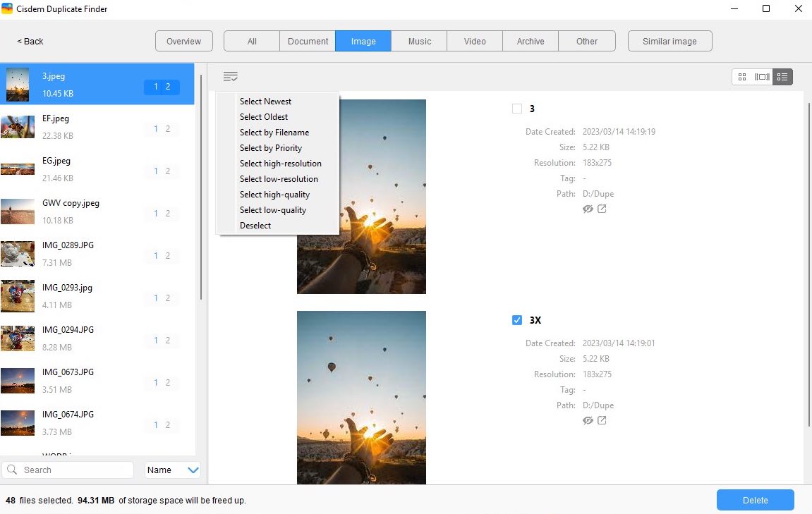This screenshot has height=514, width=812.
Task: Click the Search input field
Action: click(x=68, y=470)
